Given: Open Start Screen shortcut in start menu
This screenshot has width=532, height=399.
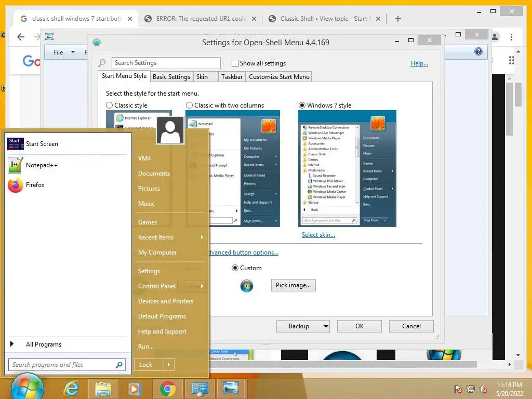Looking at the screenshot, I should pos(67,144).
